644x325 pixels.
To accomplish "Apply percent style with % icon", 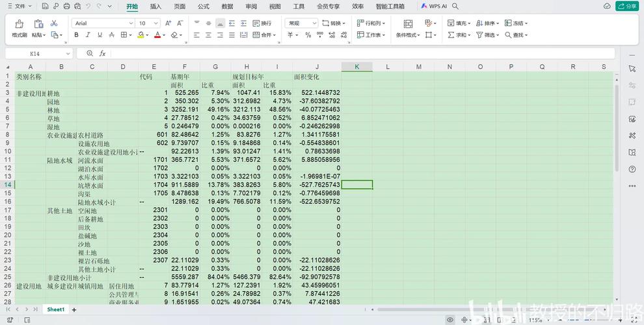I will [308, 35].
